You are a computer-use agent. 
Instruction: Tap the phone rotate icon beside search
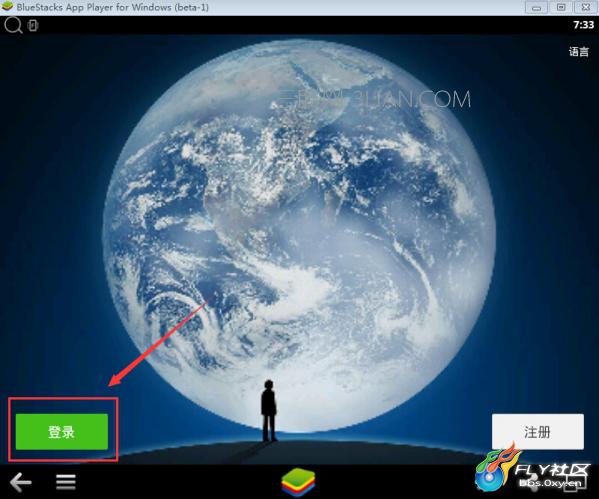pyautogui.click(x=33, y=26)
